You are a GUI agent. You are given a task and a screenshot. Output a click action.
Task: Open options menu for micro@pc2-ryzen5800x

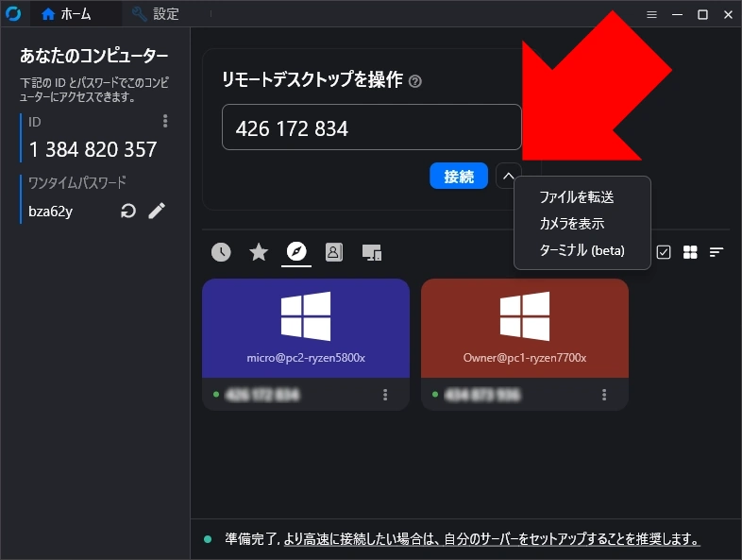[385, 395]
